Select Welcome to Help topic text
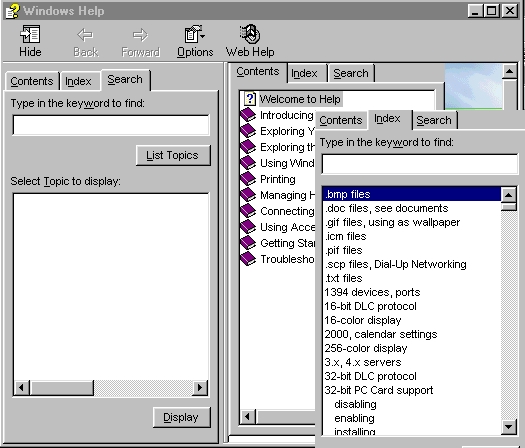 point(300,99)
